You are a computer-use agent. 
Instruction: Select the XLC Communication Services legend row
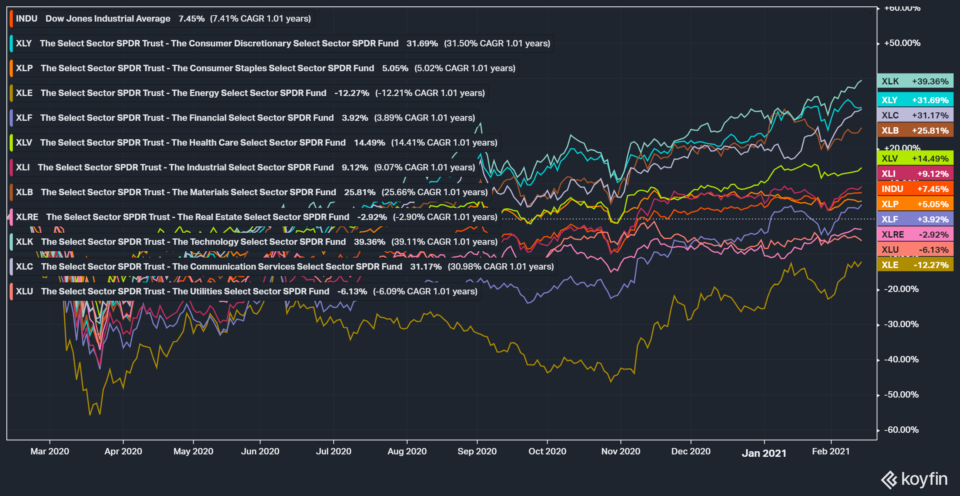pos(283,267)
